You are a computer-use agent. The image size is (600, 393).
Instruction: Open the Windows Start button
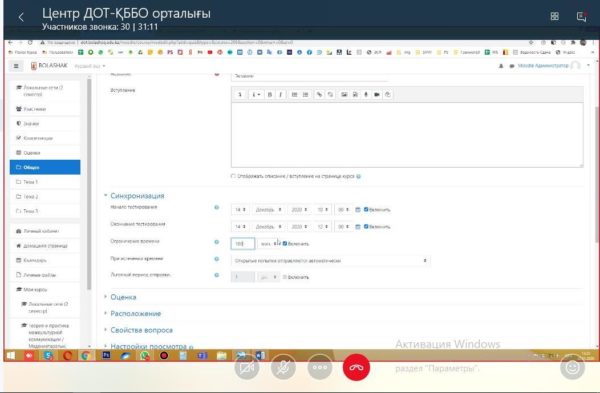tap(11, 355)
